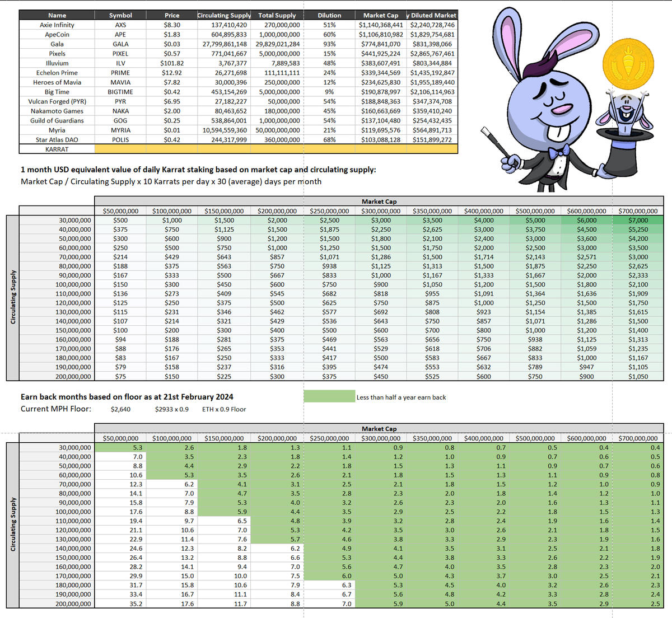Select the 24.6 earn back cell
The width and height of the screenshot is (672, 618).
pyautogui.click(x=120, y=548)
